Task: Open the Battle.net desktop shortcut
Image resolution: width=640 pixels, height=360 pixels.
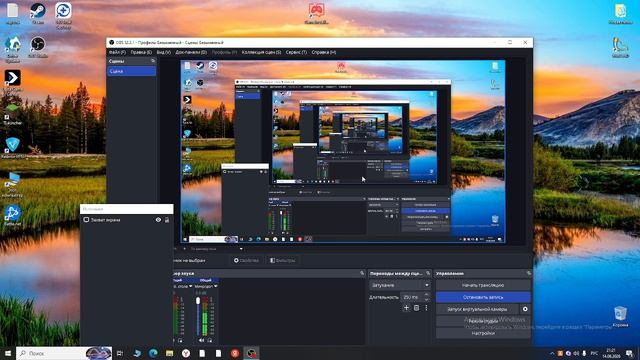Action: pyautogui.click(x=12, y=216)
